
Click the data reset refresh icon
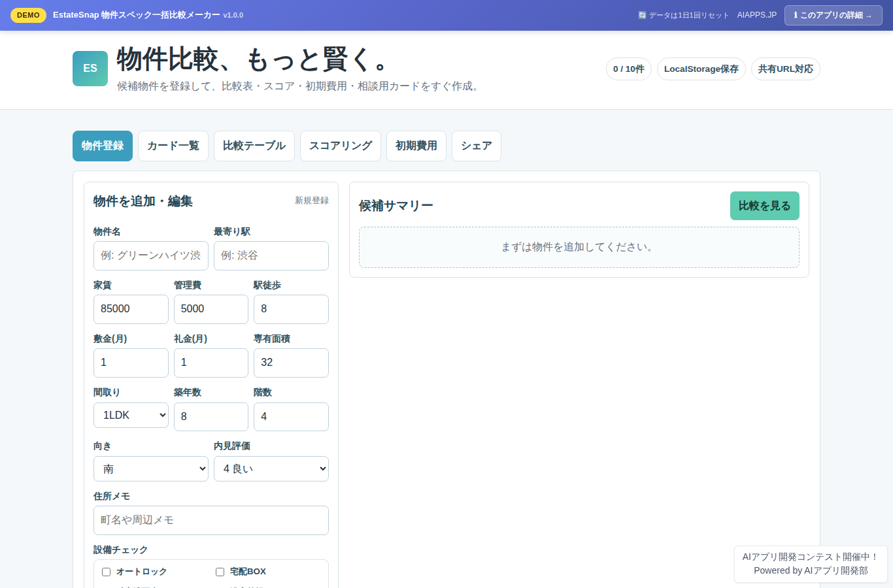click(x=642, y=15)
